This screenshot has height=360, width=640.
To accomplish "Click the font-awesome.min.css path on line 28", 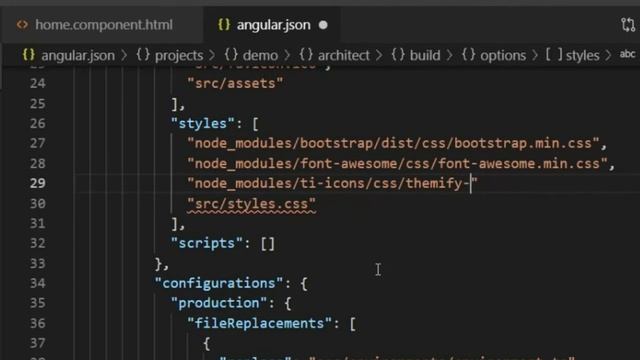I will pyautogui.click(x=397, y=163).
